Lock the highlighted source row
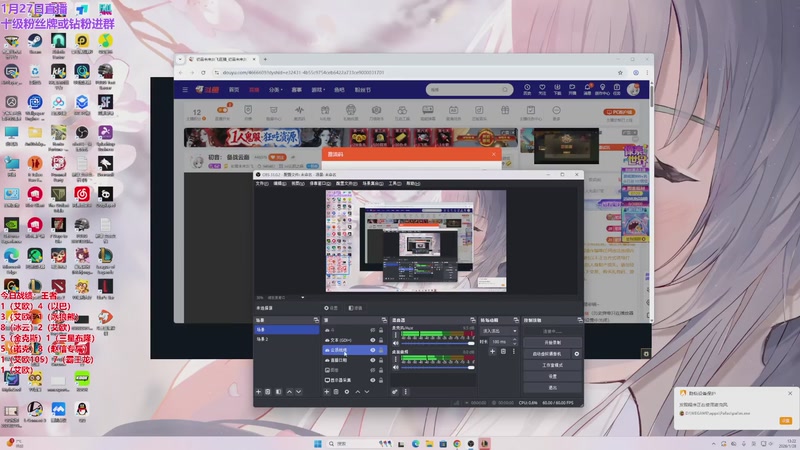Image resolution: width=800 pixels, height=450 pixels. point(381,350)
